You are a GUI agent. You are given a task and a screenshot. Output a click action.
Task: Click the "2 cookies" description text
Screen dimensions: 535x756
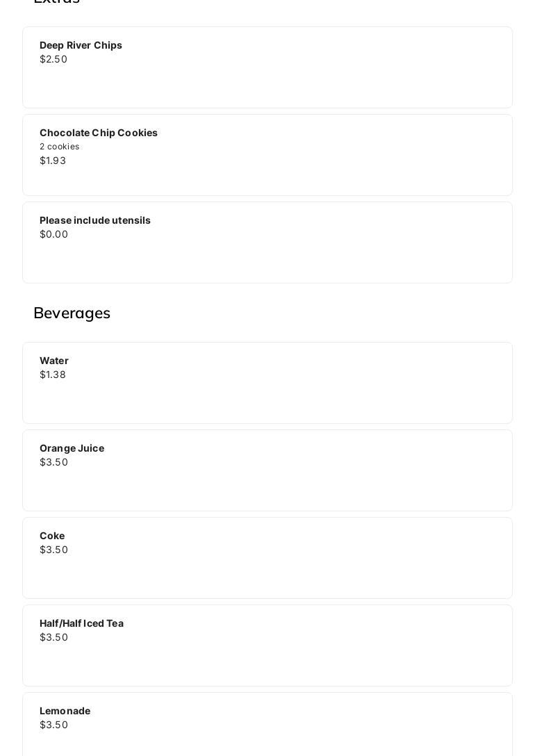[x=60, y=147]
